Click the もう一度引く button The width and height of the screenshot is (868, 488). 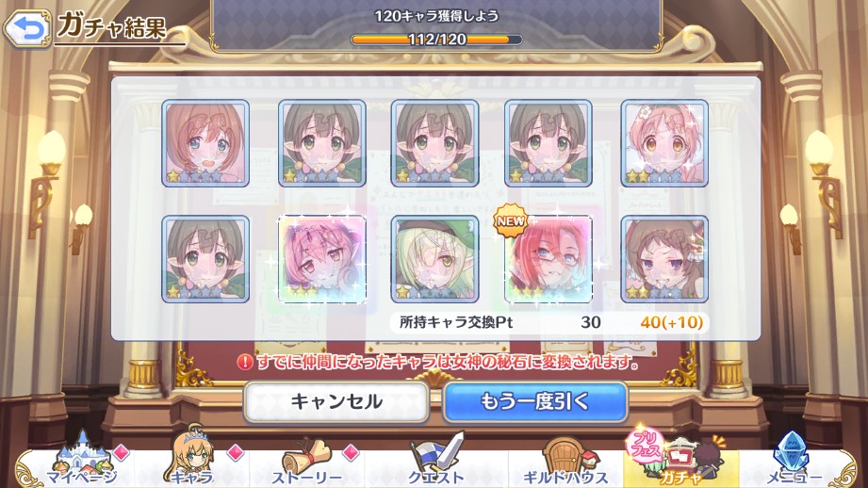[535, 401]
